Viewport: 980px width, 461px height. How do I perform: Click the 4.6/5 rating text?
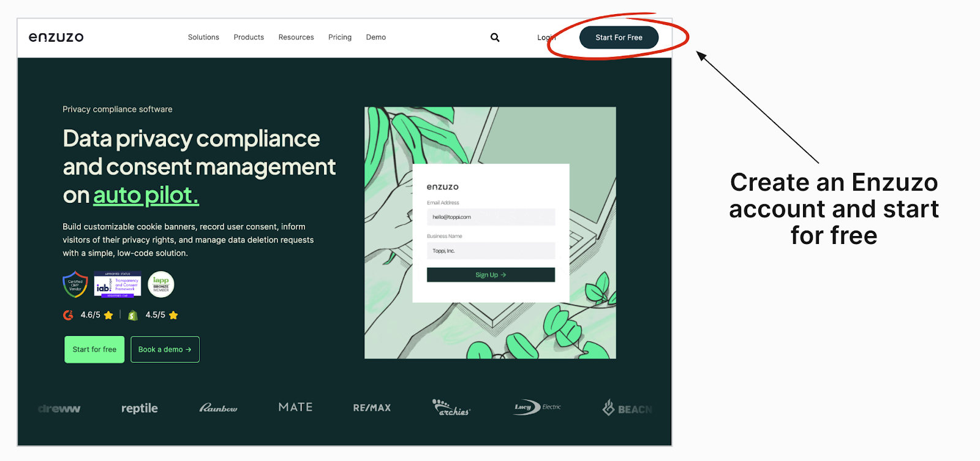[91, 315]
